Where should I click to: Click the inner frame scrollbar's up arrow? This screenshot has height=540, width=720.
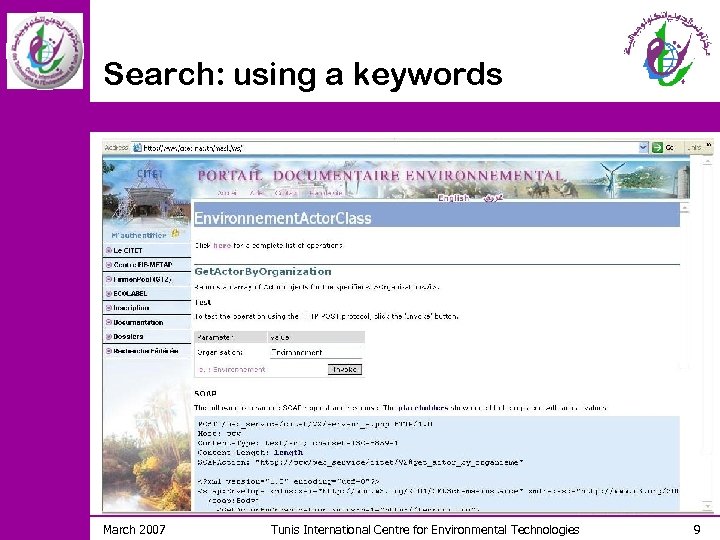pos(684,208)
